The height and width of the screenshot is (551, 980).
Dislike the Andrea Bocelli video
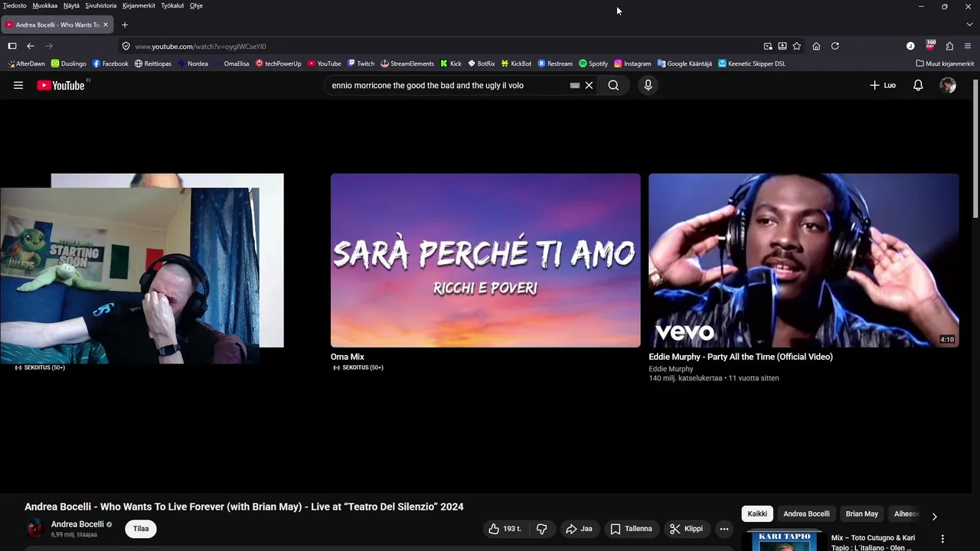(x=541, y=529)
